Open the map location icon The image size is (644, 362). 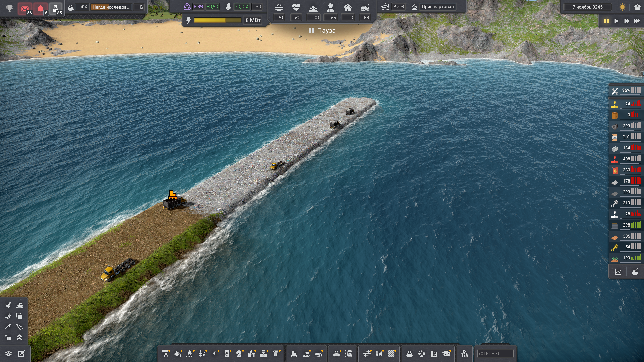pos(464,354)
